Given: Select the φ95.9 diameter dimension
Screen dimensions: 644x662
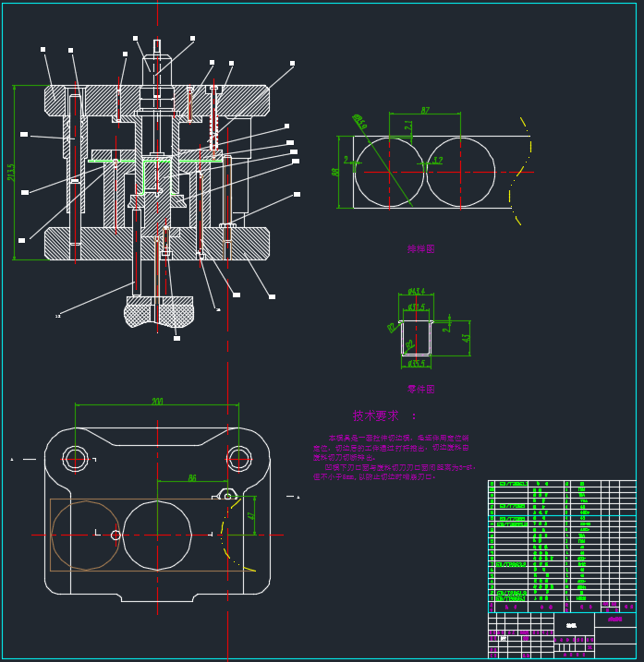Looking at the screenshot, I should (359, 121).
